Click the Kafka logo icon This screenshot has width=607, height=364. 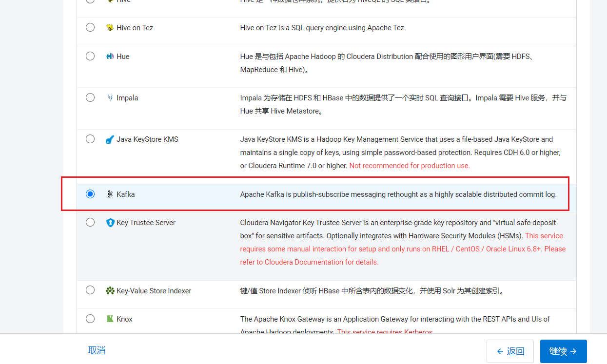point(110,194)
